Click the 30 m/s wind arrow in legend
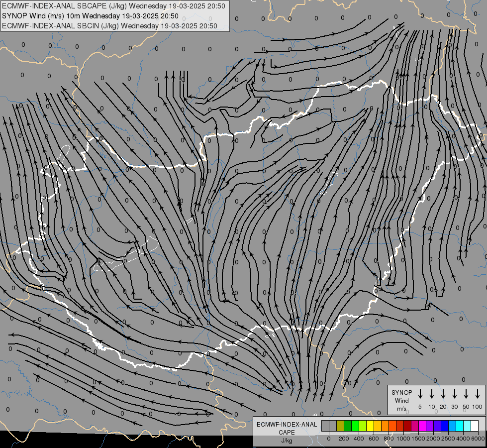This screenshot has height=448, width=487. click(x=454, y=394)
